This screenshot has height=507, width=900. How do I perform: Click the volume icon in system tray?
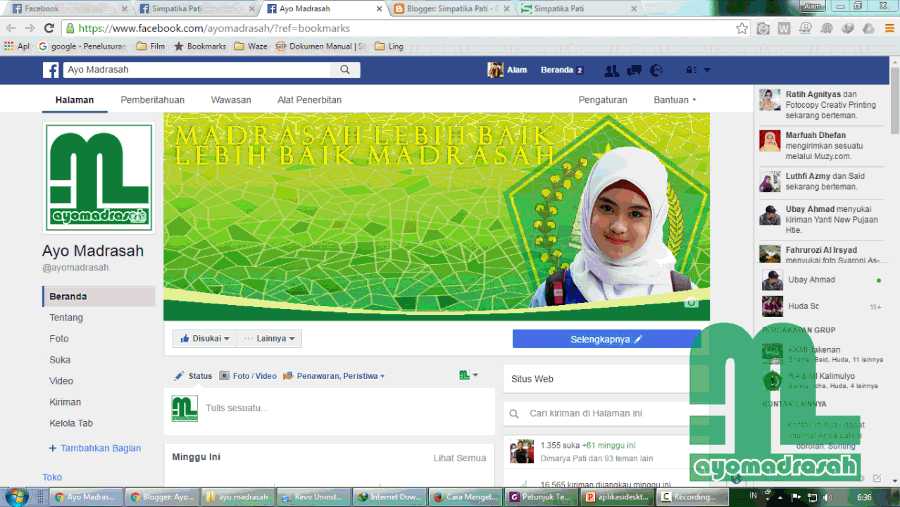tap(827, 497)
